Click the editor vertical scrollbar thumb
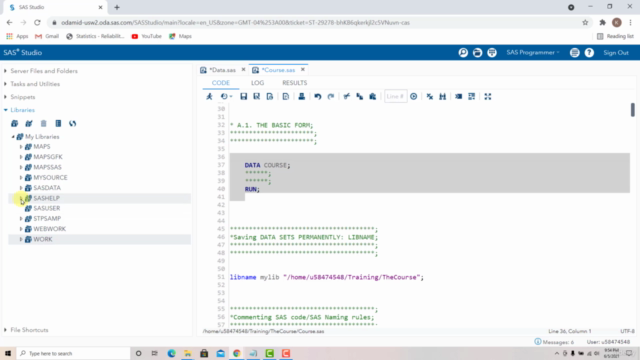 (632, 109)
